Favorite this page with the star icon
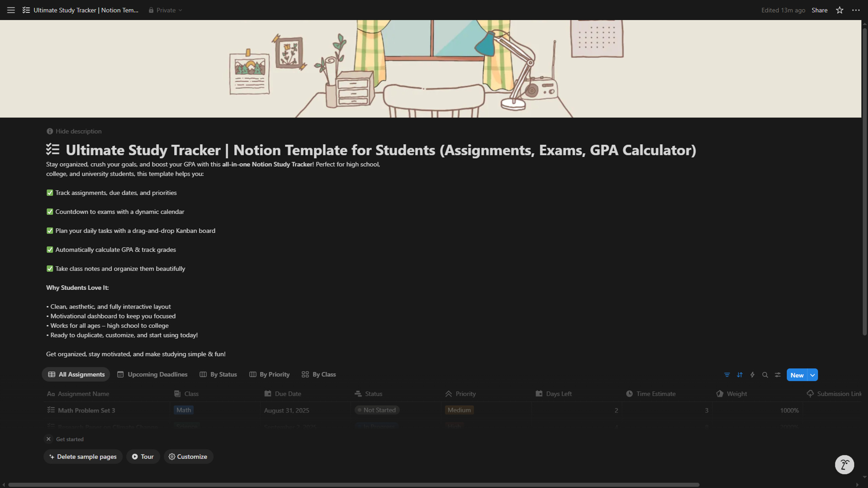 840,10
